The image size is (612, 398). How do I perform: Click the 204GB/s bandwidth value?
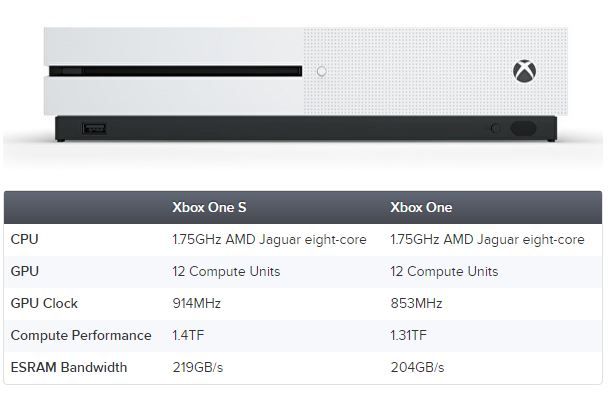point(417,367)
